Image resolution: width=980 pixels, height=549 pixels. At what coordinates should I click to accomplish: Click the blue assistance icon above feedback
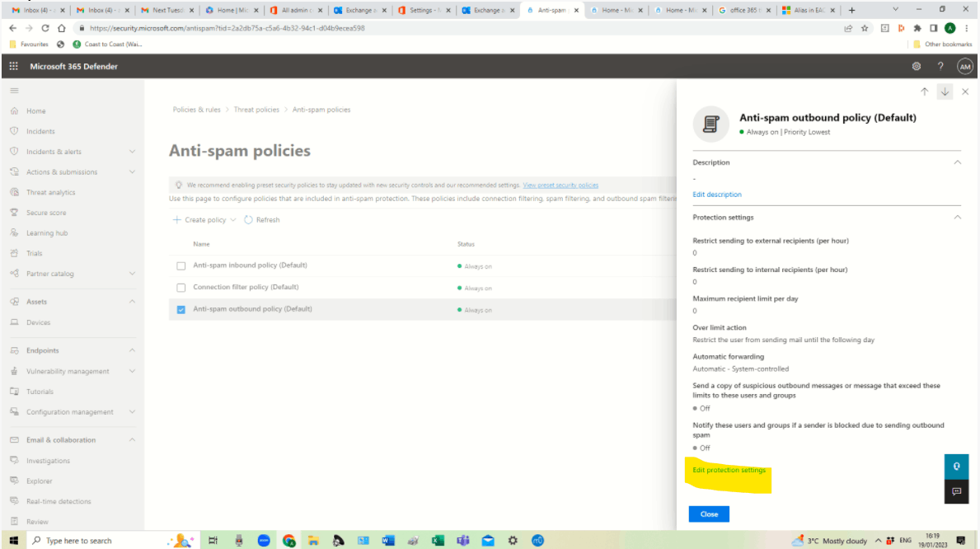[x=956, y=467]
